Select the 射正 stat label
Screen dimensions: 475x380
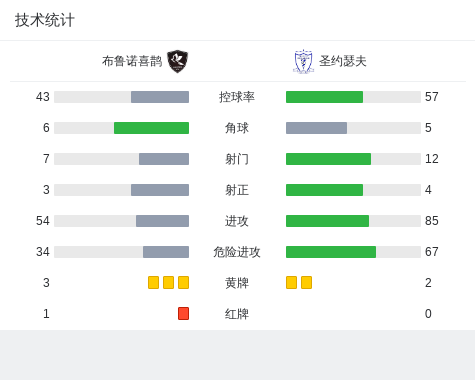pyautogui.click(x=237, y=190)
